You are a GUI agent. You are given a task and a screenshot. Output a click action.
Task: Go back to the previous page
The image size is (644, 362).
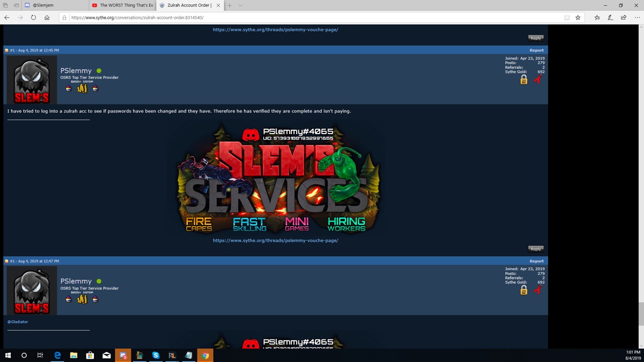pyautogui.click(x=7, y=18)
